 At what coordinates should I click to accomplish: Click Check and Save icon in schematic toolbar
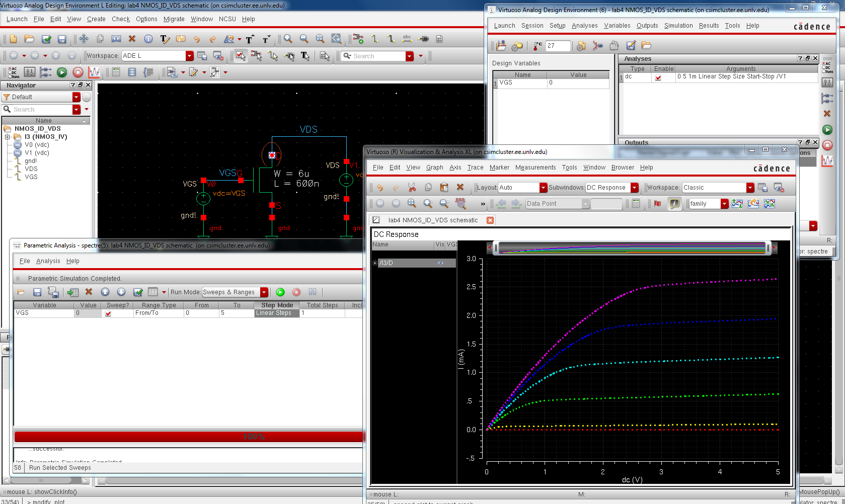[x=46, y=39]
